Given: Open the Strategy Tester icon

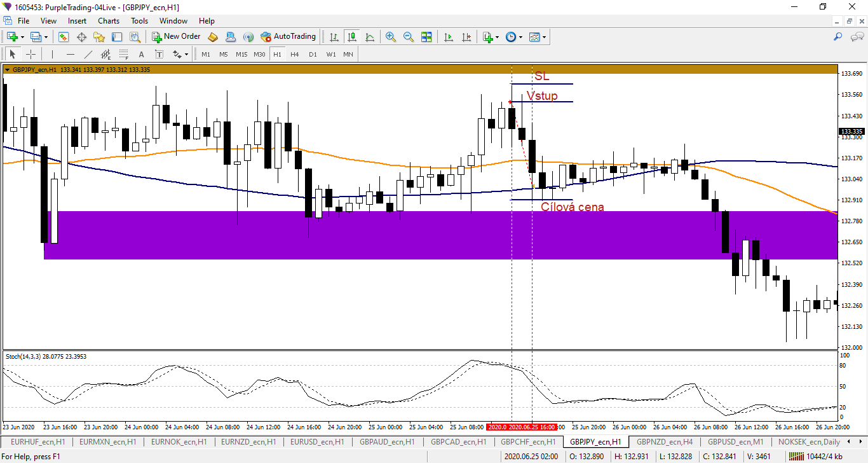Looking at the screenshot, I should click(135, 37).
